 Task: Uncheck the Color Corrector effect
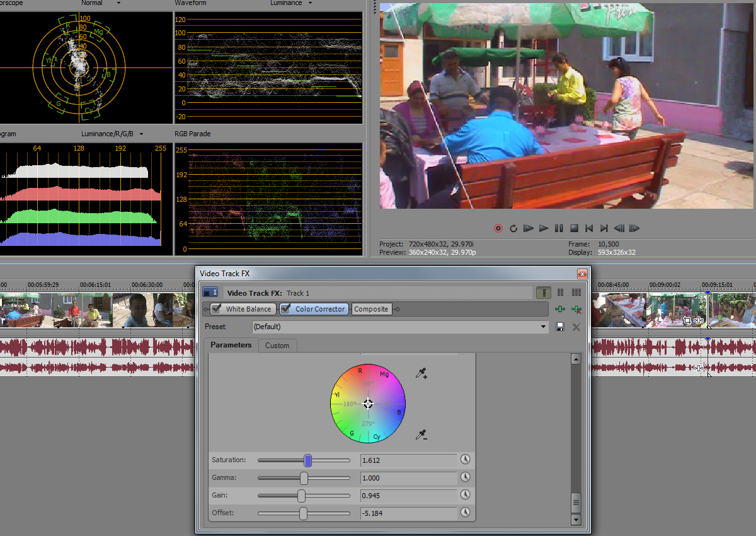pos(285,309)
